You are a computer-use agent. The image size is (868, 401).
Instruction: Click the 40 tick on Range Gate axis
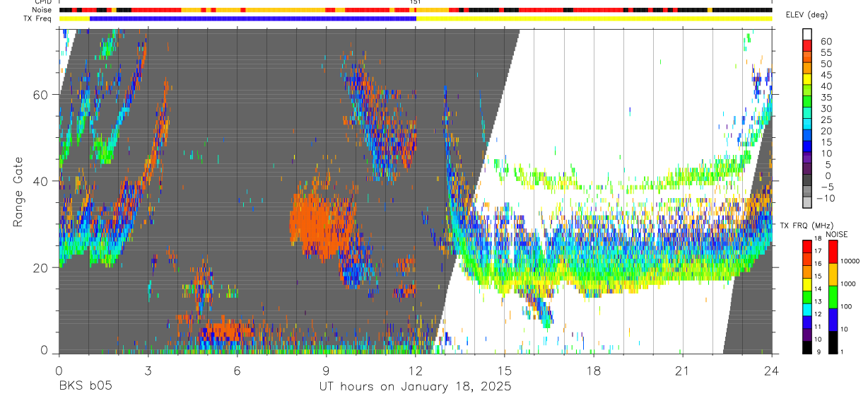(x=41, y=181)
